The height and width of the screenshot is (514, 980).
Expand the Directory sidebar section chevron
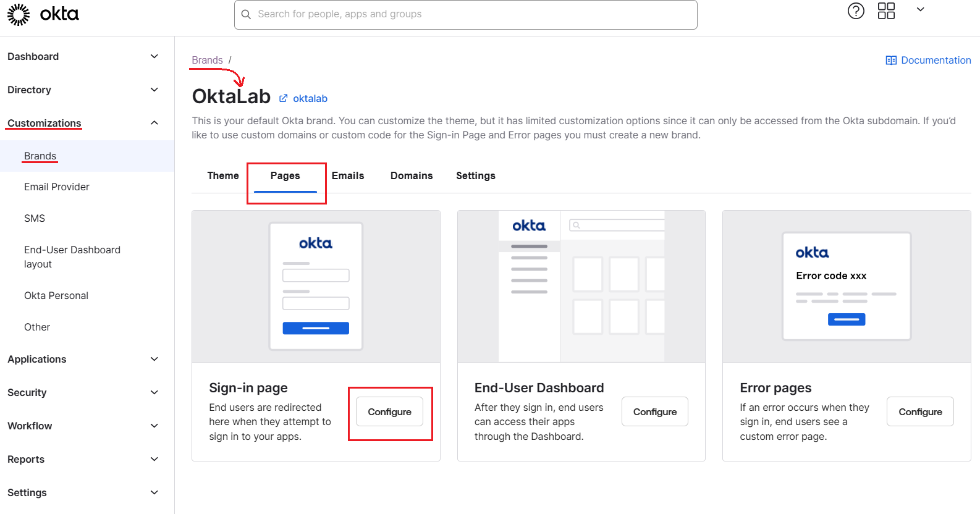154,90
